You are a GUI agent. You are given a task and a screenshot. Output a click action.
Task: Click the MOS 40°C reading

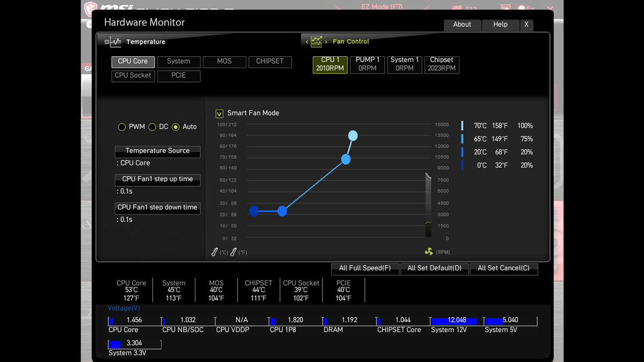tap(216, 291)
